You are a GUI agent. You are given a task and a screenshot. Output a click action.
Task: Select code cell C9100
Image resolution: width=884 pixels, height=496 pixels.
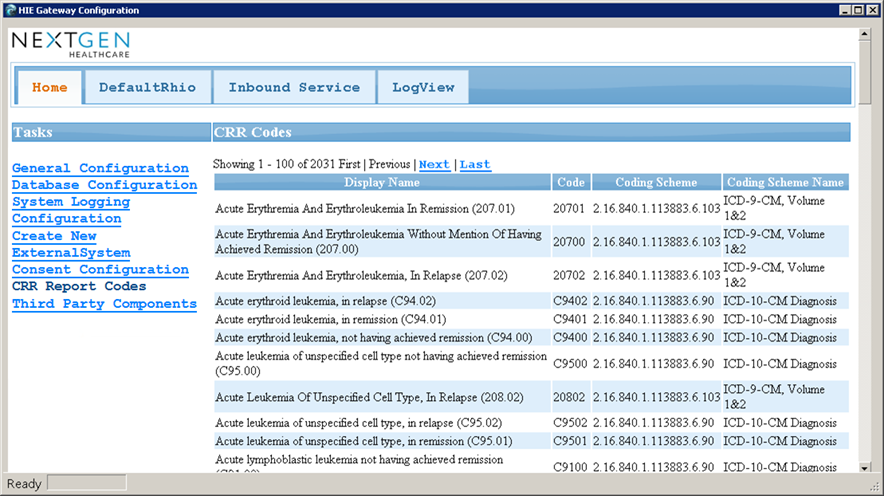tap(570, 466)
